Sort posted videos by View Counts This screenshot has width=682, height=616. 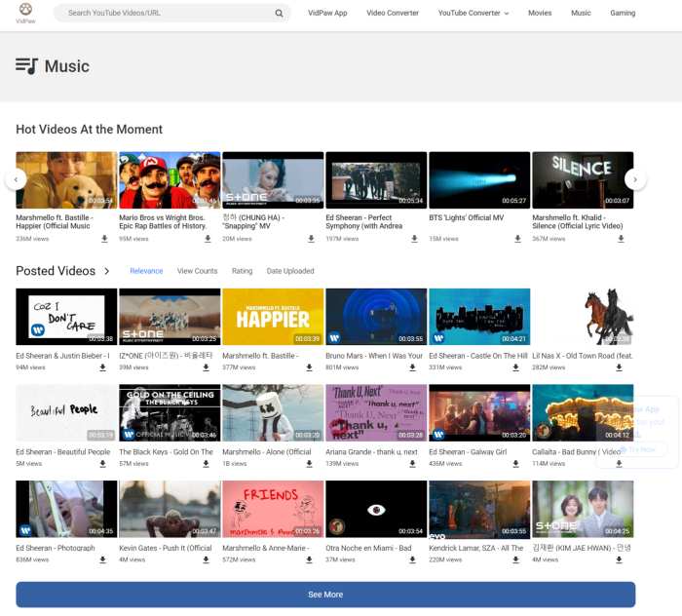click(197, 271)
